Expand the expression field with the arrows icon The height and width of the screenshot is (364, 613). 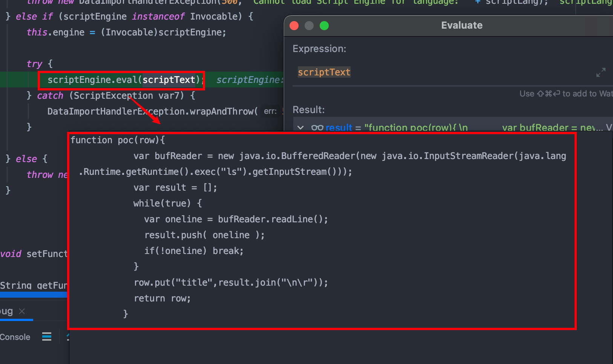tap(601, 72)
